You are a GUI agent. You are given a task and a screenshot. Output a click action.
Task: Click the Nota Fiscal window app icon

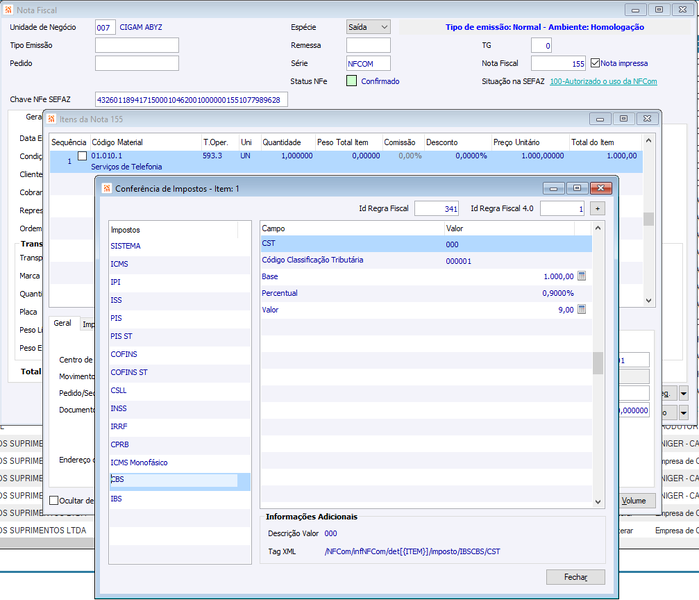tap(8, 9)
